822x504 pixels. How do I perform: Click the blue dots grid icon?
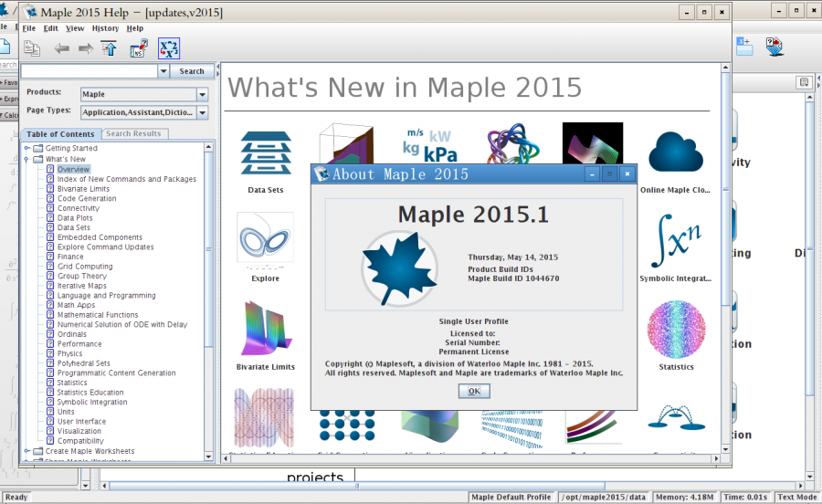(347, 426)
